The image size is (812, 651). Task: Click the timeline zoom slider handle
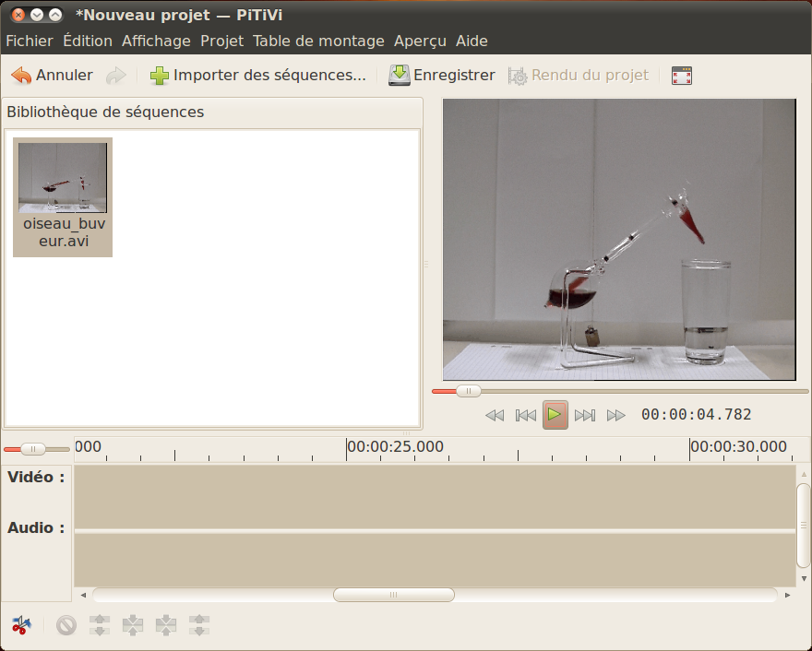pyautogui.click(x=33, y=449)
